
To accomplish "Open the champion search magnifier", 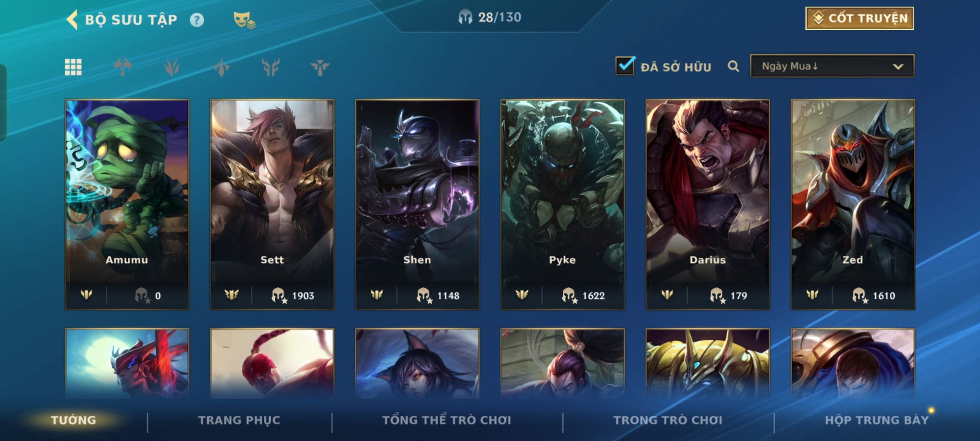I will [733, 66].
